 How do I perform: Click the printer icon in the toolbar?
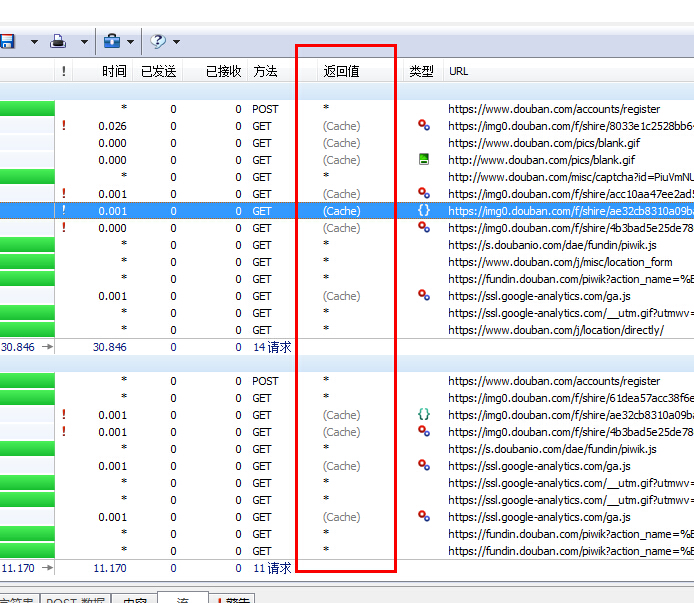59,42
